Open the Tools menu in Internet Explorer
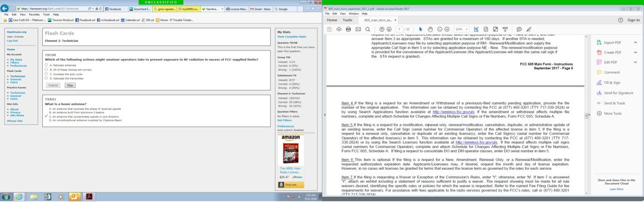644x203 pixels. 46,15
